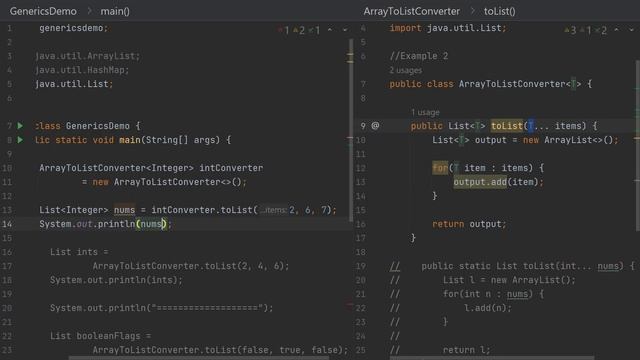The height and width of the screenshot is (360, 640).
Task: Click the @ gutter icon beside toList
Action: coord(375,126)
